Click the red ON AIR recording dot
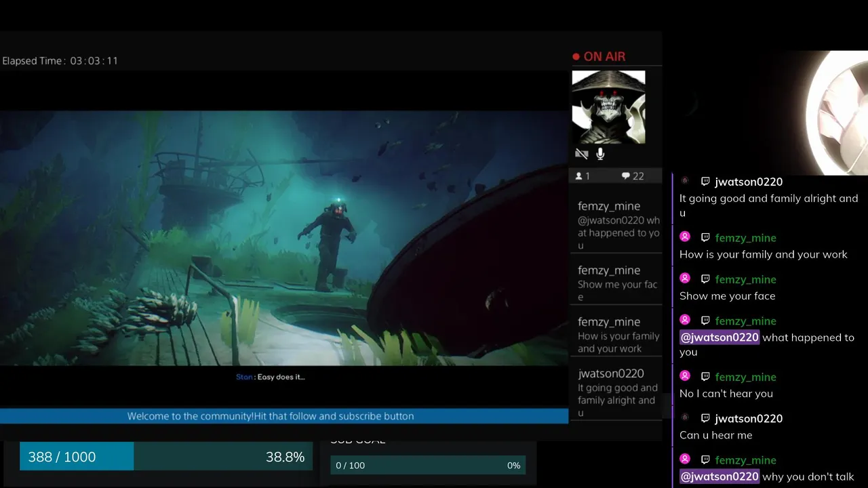 coord(576,57)
